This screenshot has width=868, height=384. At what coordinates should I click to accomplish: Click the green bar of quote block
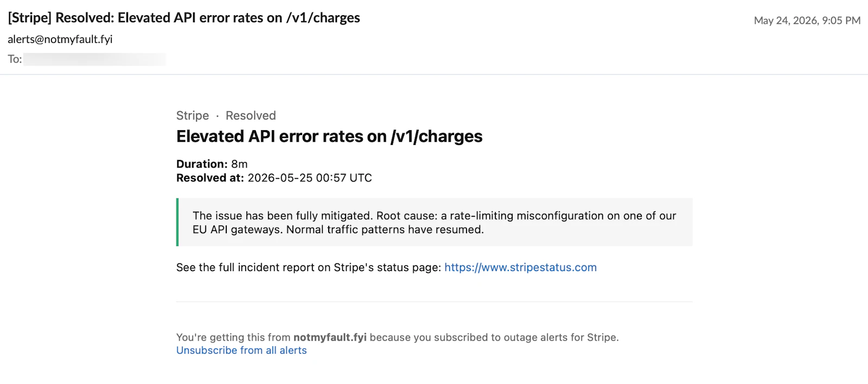click(177, 222)
